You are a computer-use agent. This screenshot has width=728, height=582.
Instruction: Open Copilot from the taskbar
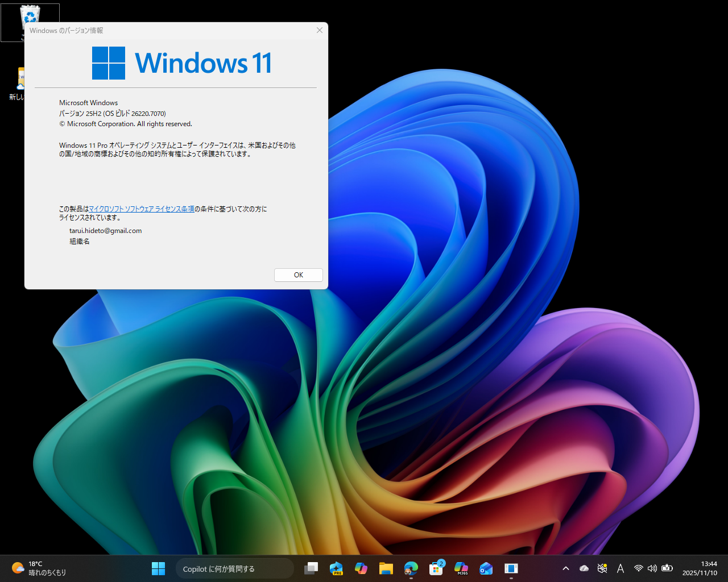point(361,568)
